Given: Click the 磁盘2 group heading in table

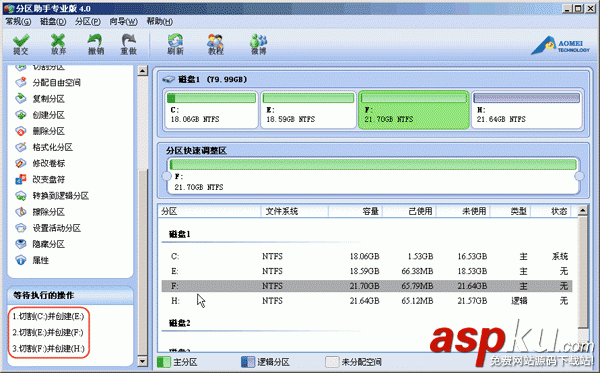Looking at the screenshot, I should click(x=179, y=323).
